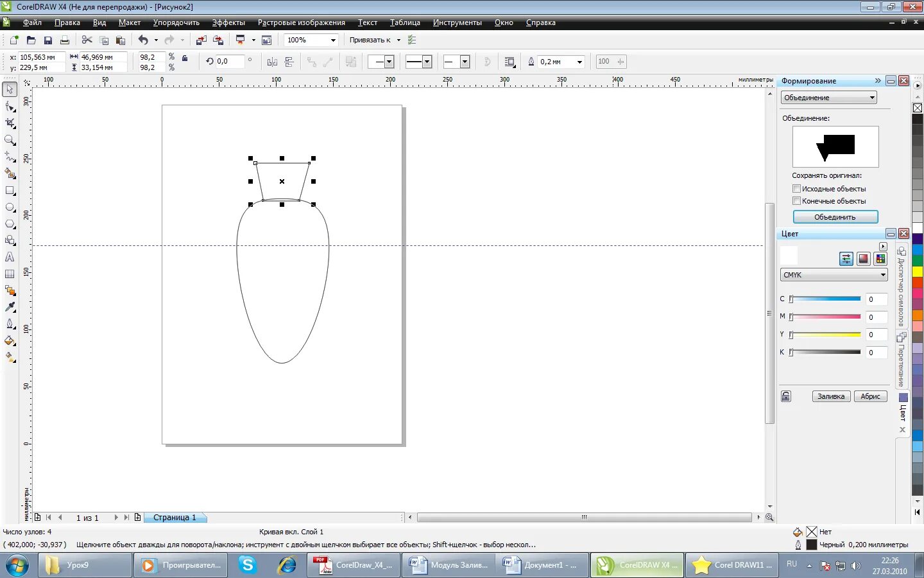Viewport: 924px width, 578px height.
Task: Click the Cut scissors icon
Action: pos(87,40)
